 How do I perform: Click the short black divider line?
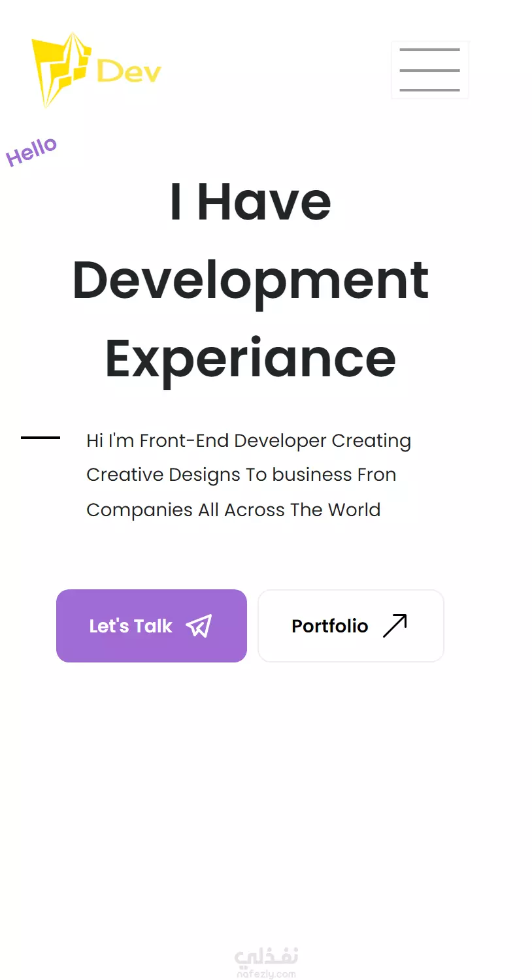pos(41,437)
